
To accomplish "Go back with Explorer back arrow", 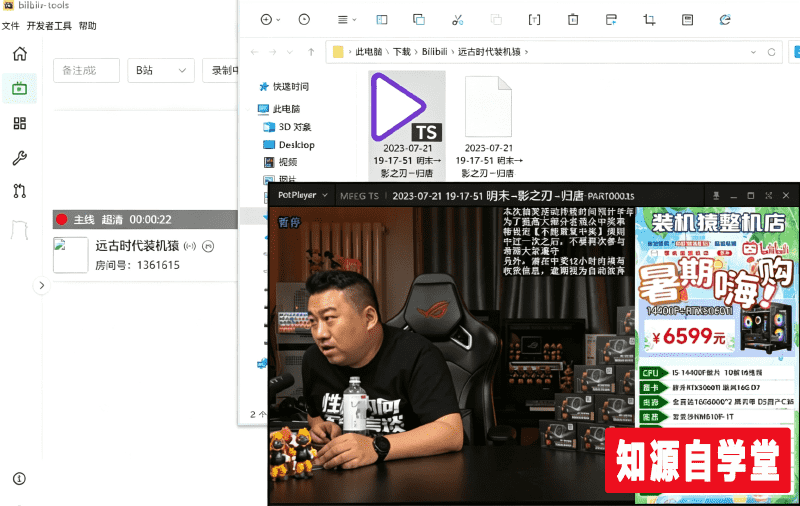I will pyautogui.click(x=255, y=52).
